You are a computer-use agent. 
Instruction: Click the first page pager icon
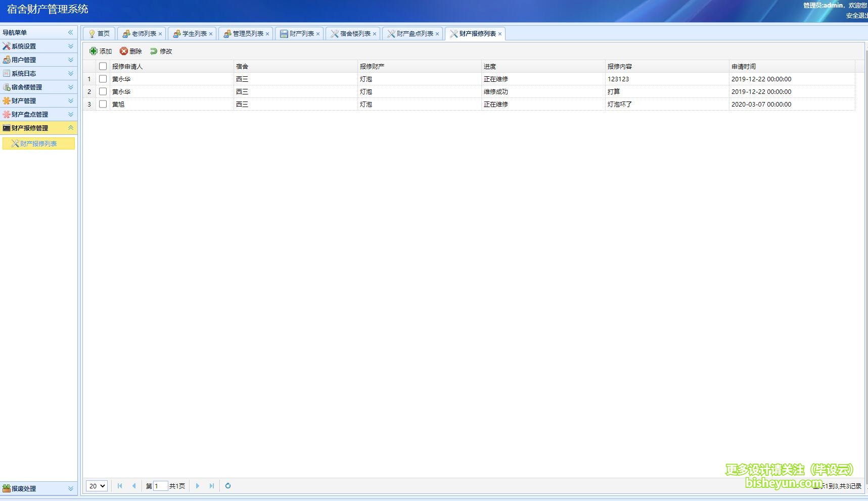(120, 486)
